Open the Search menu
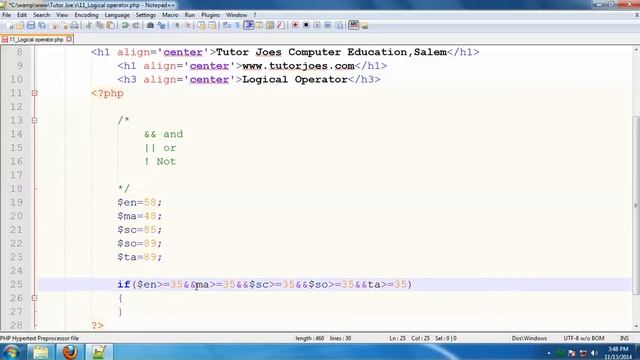The image size is (640, 360). click(41, 15)
